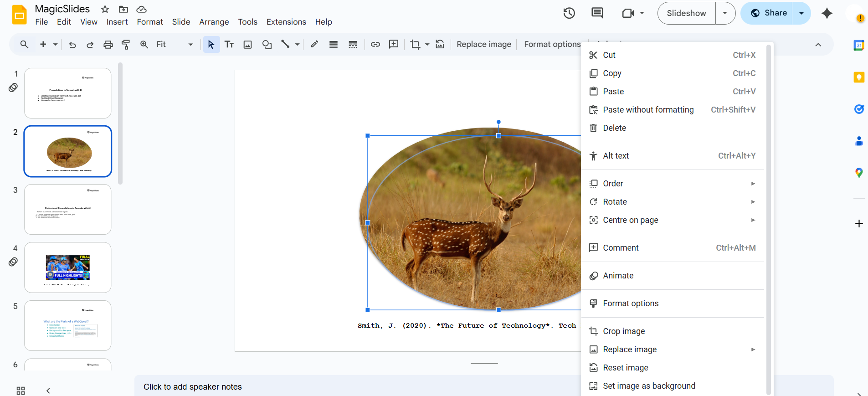Open Google Keep in side panel
This screenshot has width=868, height=396.
point(858,77)
